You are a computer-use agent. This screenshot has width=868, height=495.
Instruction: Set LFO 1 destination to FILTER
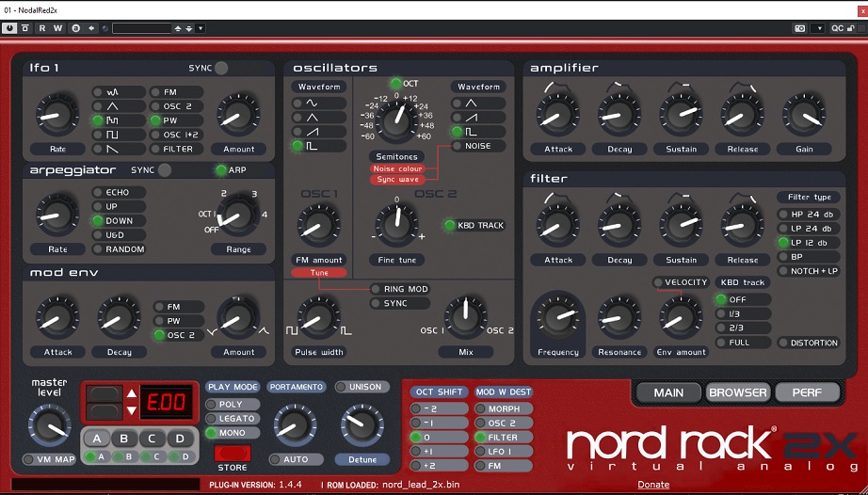176,149
